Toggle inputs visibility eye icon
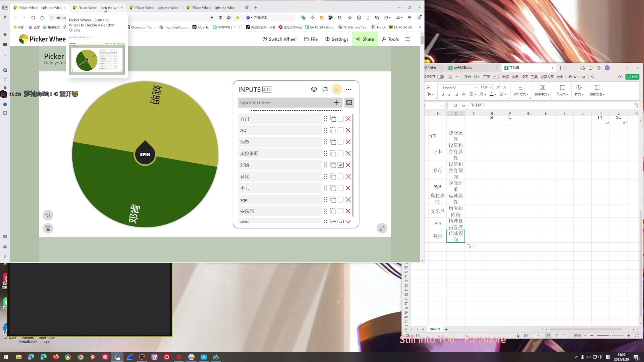Image resolution: width=644 pixels, height=362 pixels. click(314, 89)
